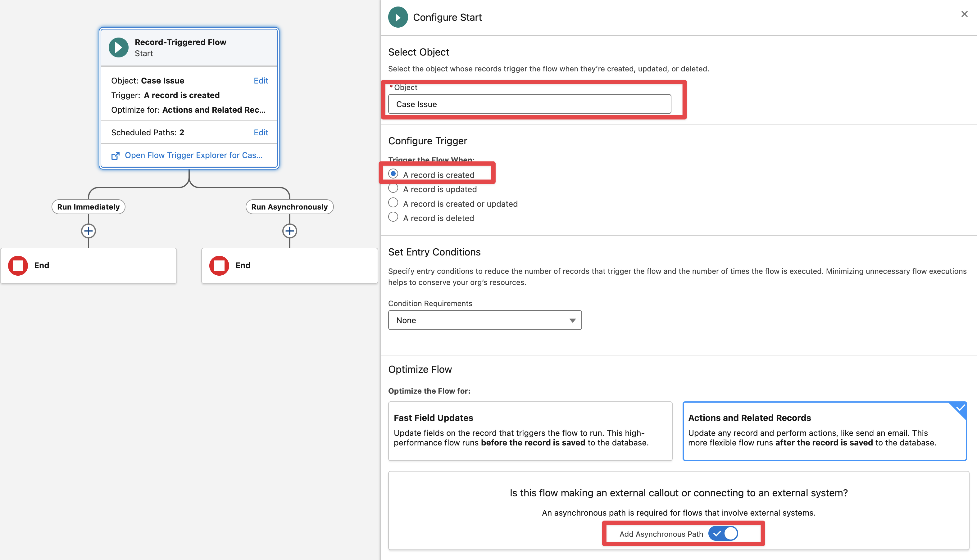Click the left End stop icon
Viewport: 977px width, 560px height.
coord(18,265)
